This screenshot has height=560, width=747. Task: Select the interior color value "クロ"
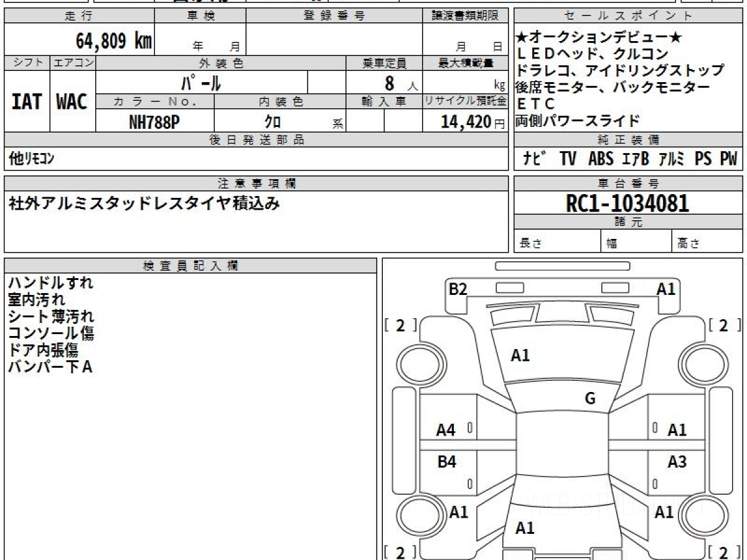(x=272, y=122)
